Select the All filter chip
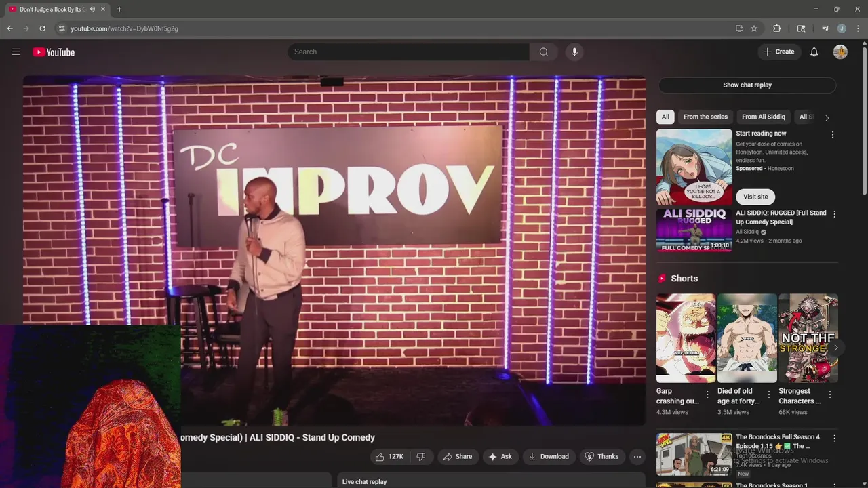Screen dimensions: 868x488 (665, 117)
